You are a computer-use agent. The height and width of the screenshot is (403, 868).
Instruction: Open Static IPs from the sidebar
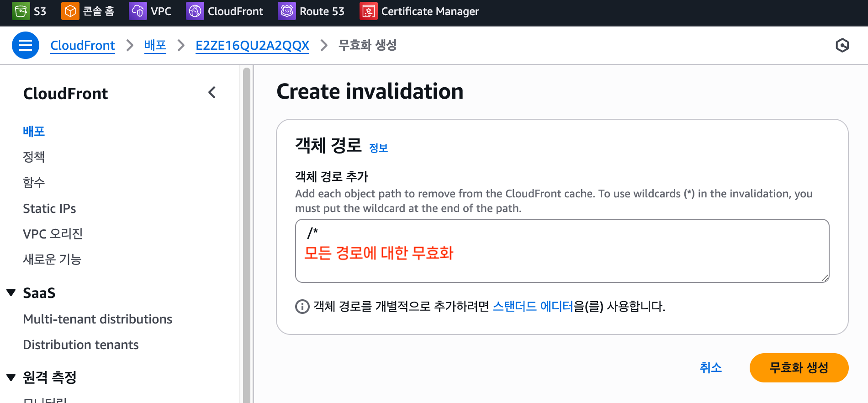(49, 208)
